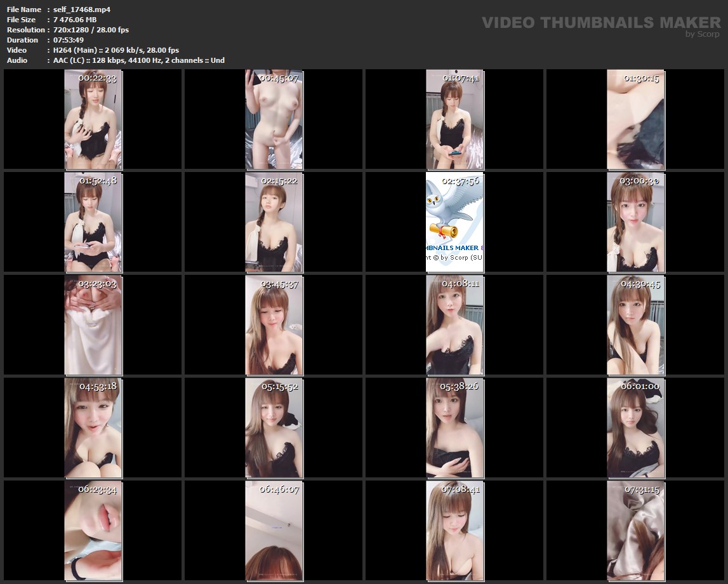Viewport: 728px width, 584px height.
Task: Click the Resolution value 720x1280
Action: tap(91, 30)
